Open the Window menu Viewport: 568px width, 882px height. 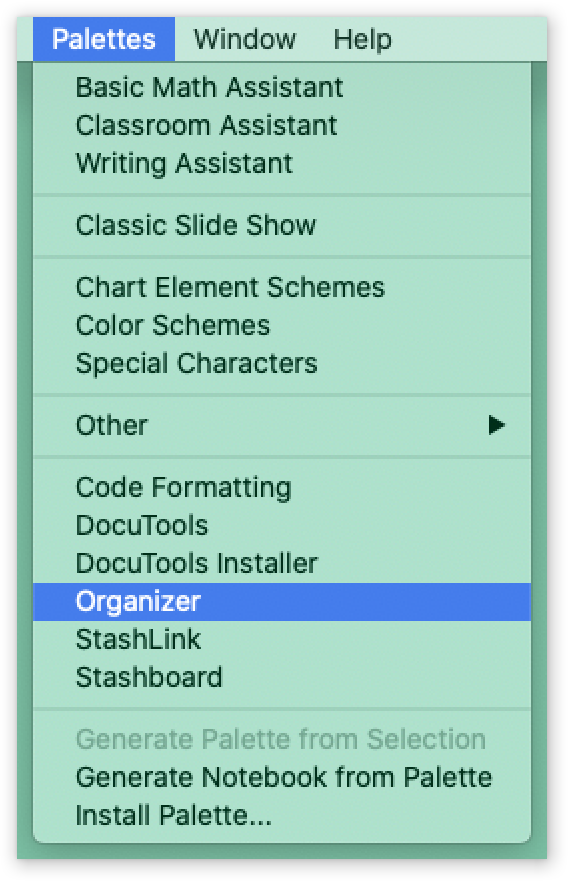(x=245, y=39)
